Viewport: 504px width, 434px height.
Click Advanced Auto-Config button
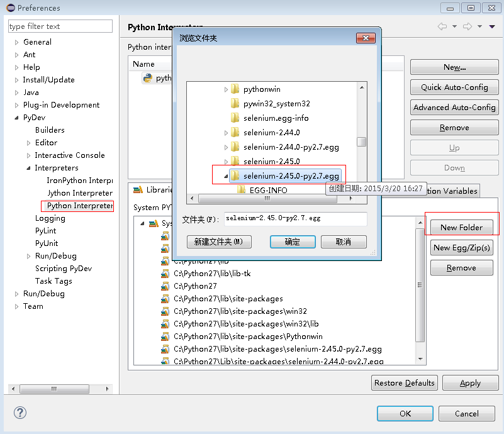454,108
